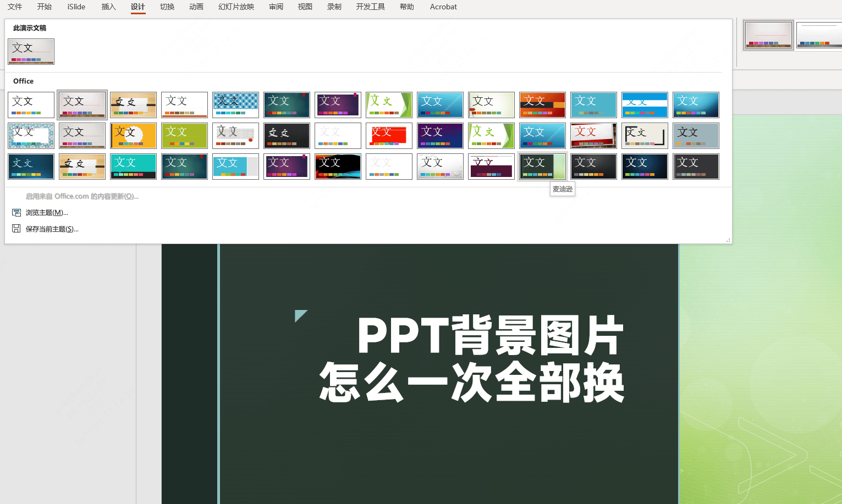Screen dimensions: 842x504
Task: Open the 幻灯片放映 ribbon tab
Action: click(x=235, y=7)
